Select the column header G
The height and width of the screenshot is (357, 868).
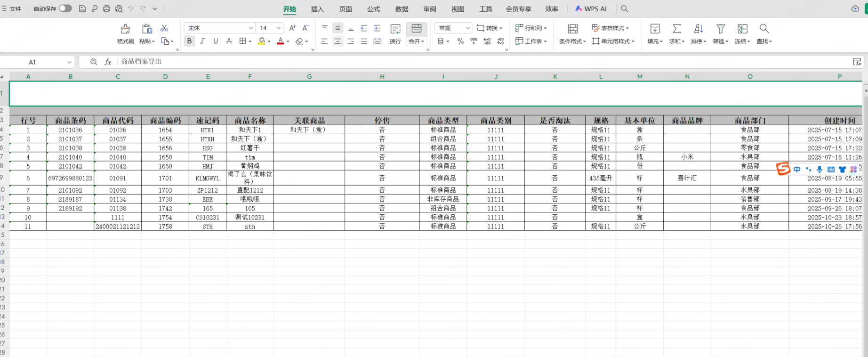pos(309,76)
